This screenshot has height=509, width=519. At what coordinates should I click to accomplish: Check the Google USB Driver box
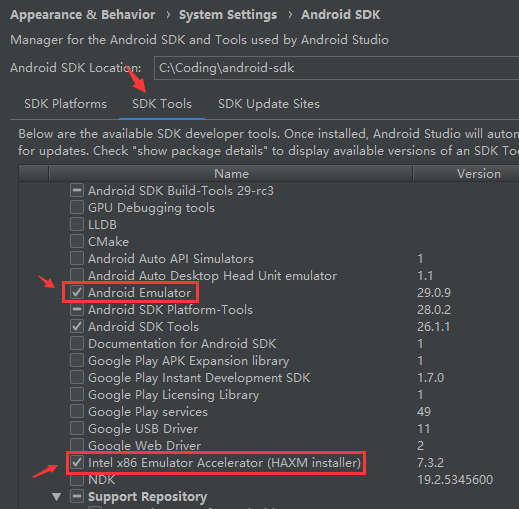(77, 429)
